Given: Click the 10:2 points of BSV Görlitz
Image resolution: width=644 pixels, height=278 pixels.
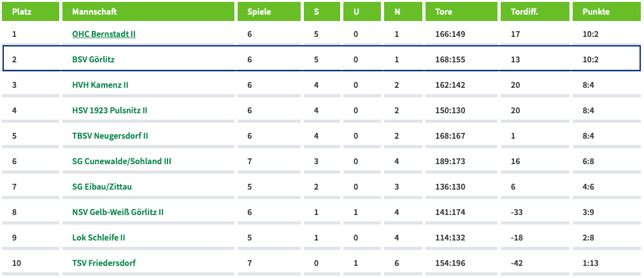Looking at the screenshot, I should [x=590, y=59].
